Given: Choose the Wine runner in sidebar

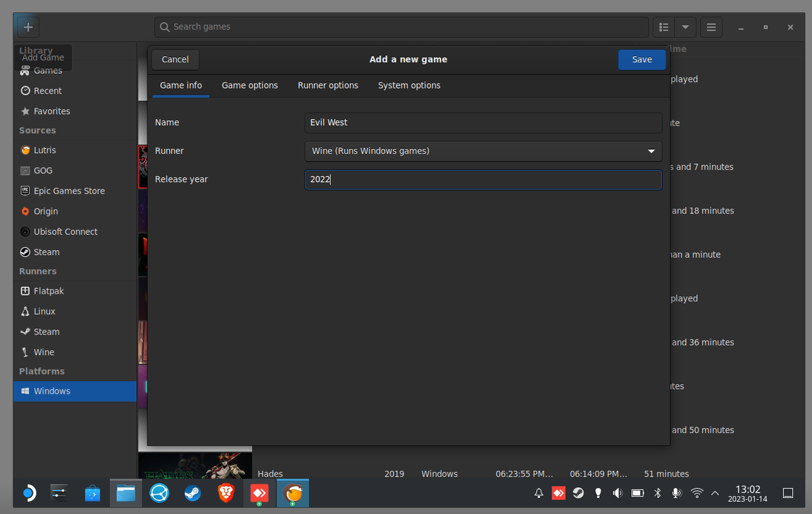Looking at the screenshot, I should pos(75,352).
